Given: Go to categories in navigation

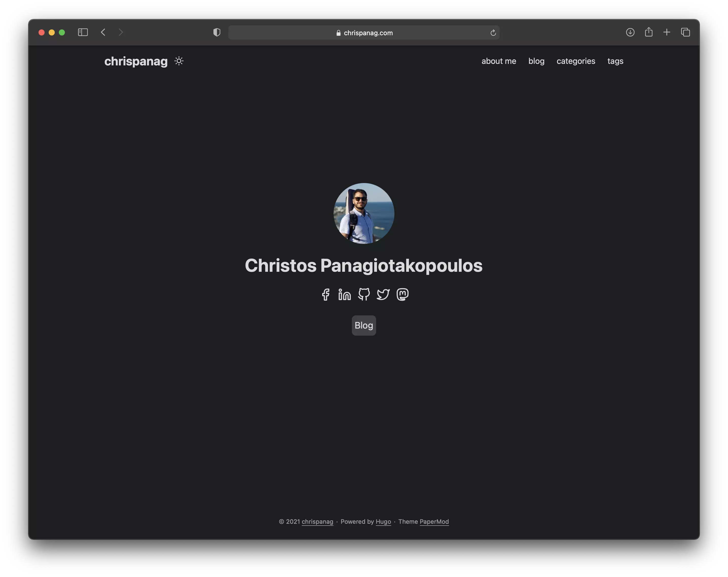Looking at the screenshot, I should tap(576, 61).
